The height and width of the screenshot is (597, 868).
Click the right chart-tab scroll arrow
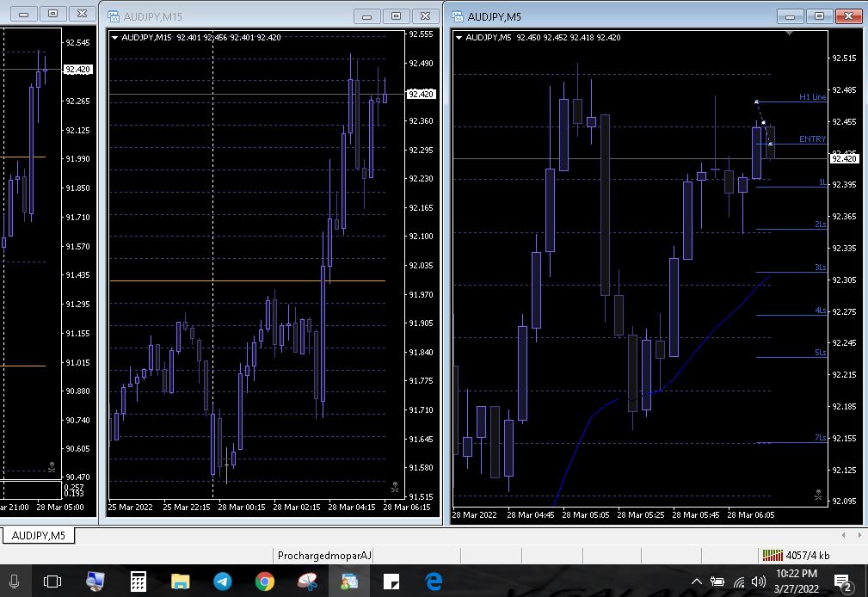coord(859,535)
